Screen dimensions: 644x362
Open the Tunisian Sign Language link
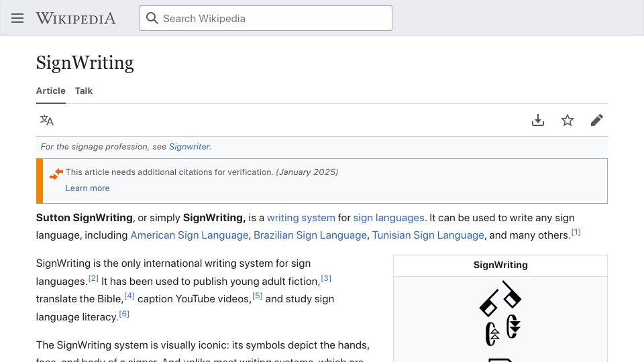428,235
